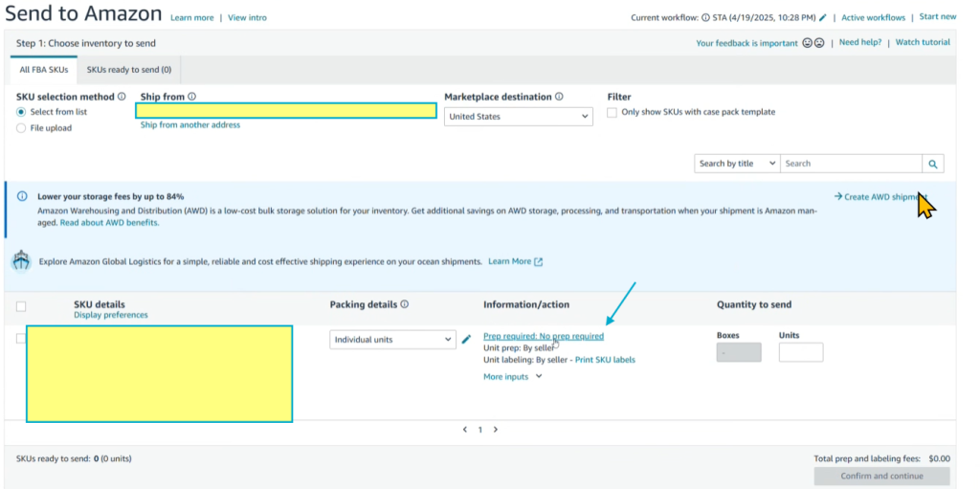The image size is (980, 489).
Task: Select the File upload radio button
Action: pyautogui.click(x=22, y=128)
